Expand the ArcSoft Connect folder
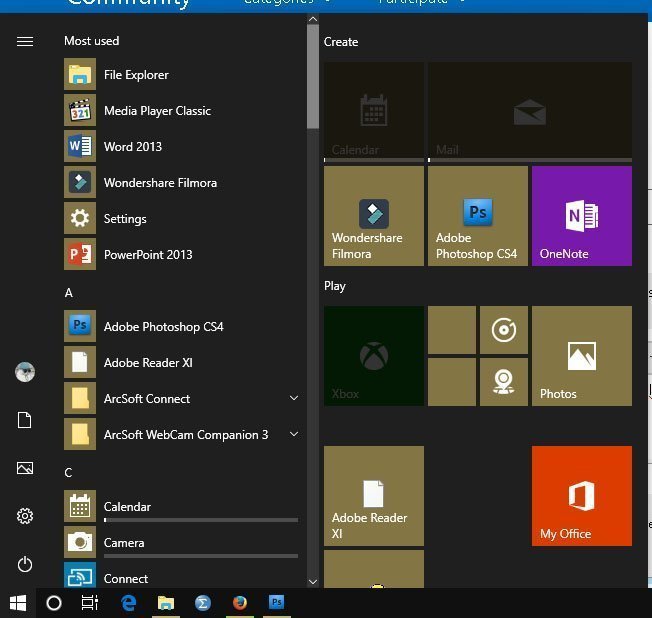652x618 pixels. pos(294,398)
